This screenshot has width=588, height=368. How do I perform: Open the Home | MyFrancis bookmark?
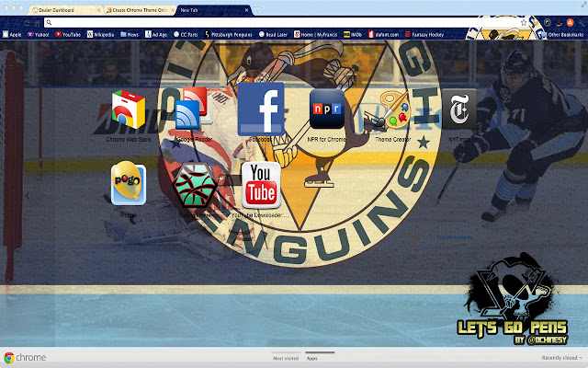click(x=315, y=35)
